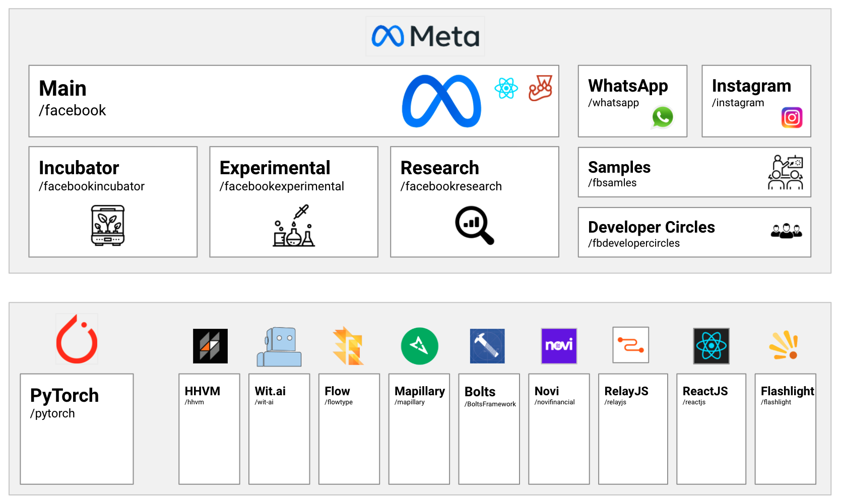Open the WhatsApp title
The height and width of the screenshot is (504, 841).
(628, 86)
